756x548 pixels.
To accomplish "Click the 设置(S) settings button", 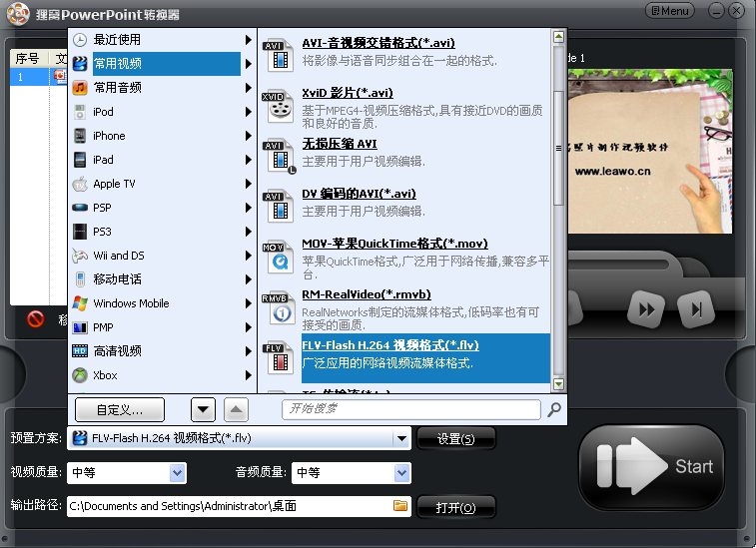I will pos(455,438).
